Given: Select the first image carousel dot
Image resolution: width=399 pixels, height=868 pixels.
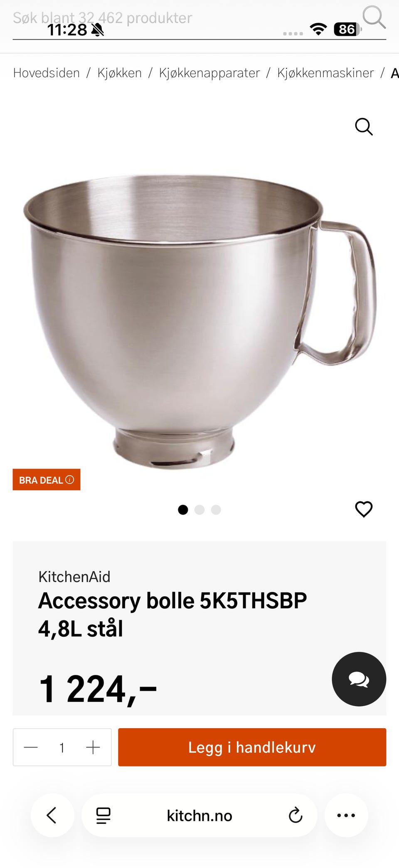Looking at the screenshot, I should coord(183,510).
